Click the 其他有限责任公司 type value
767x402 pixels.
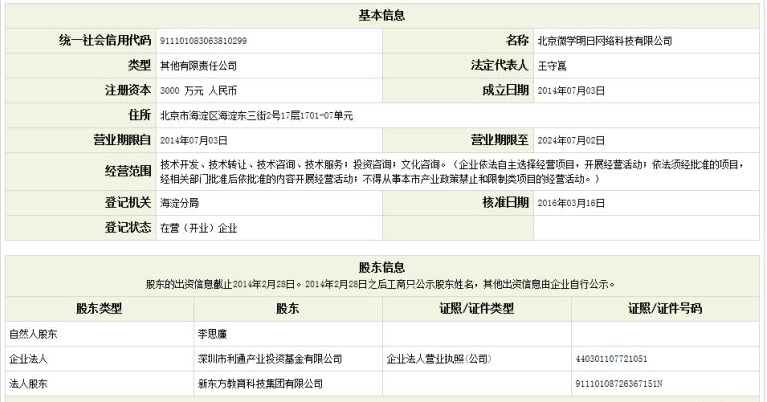click(199, 66)
